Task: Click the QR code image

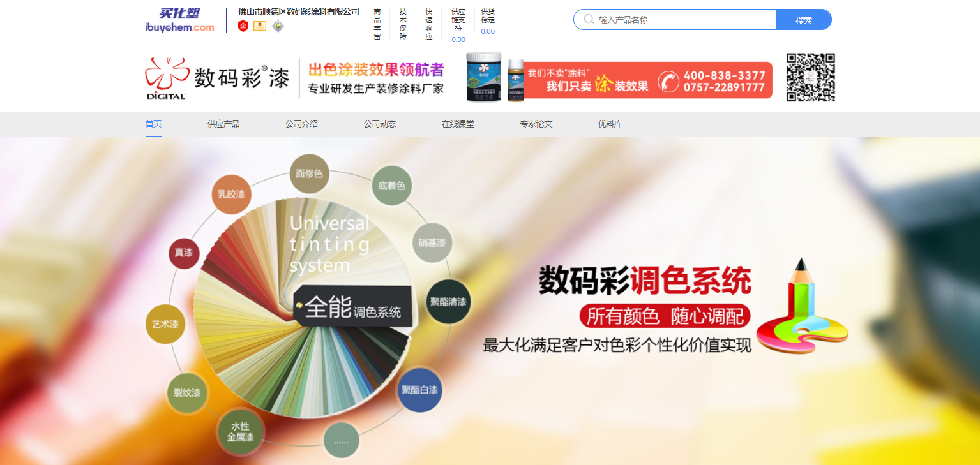Action: tap(811, 77)
